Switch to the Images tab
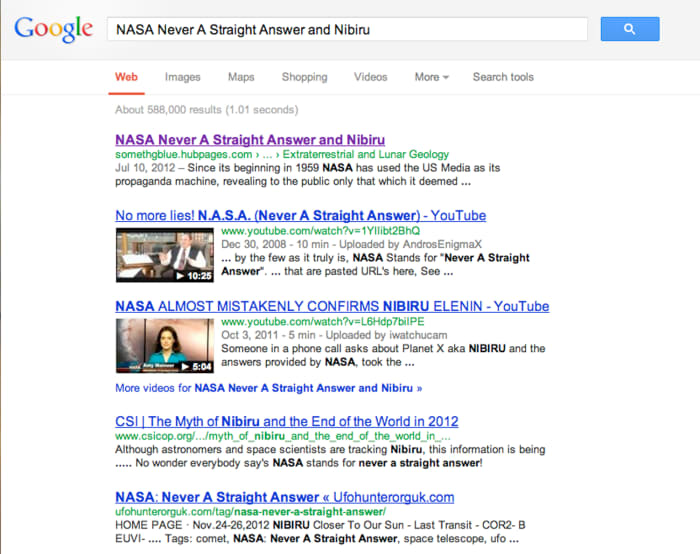Viewport: 700px width, 554px height. click(x=183, y=77)
